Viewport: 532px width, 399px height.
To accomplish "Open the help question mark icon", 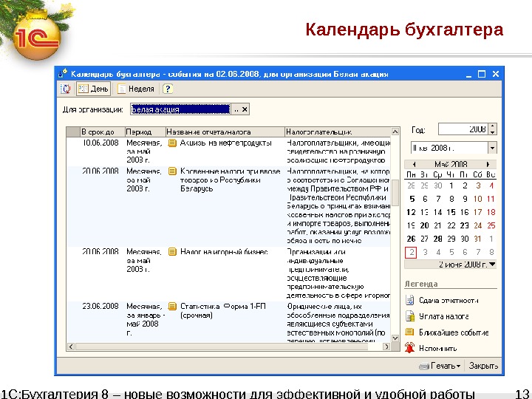I will pos(168,89).
